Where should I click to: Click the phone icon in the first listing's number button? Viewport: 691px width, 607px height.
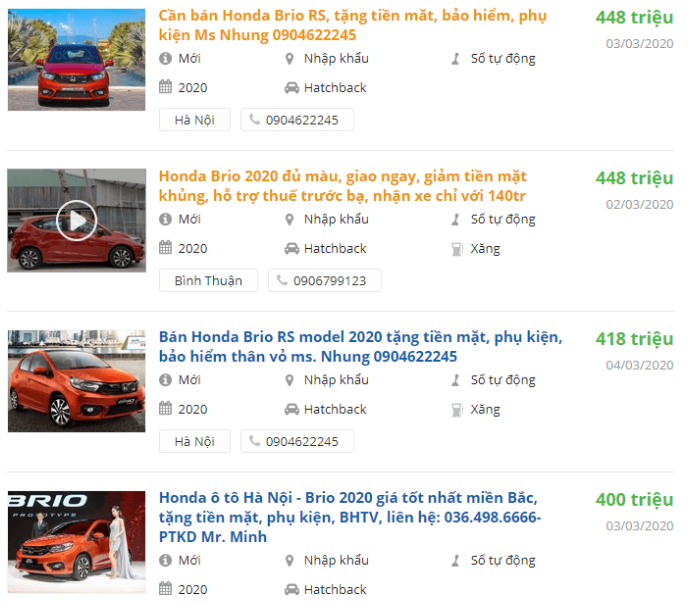click(x=254, y=119)
